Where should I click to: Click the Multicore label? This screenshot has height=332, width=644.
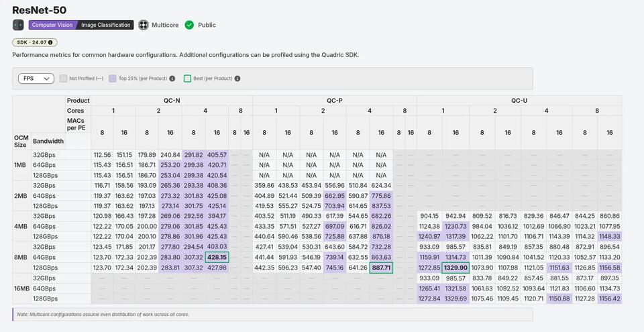click(x=165, y=25)
